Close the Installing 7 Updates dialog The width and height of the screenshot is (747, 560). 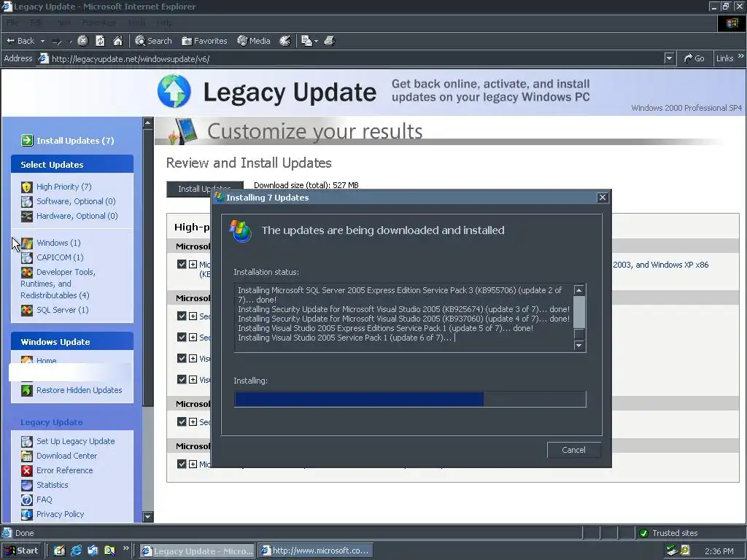(602, 197)
